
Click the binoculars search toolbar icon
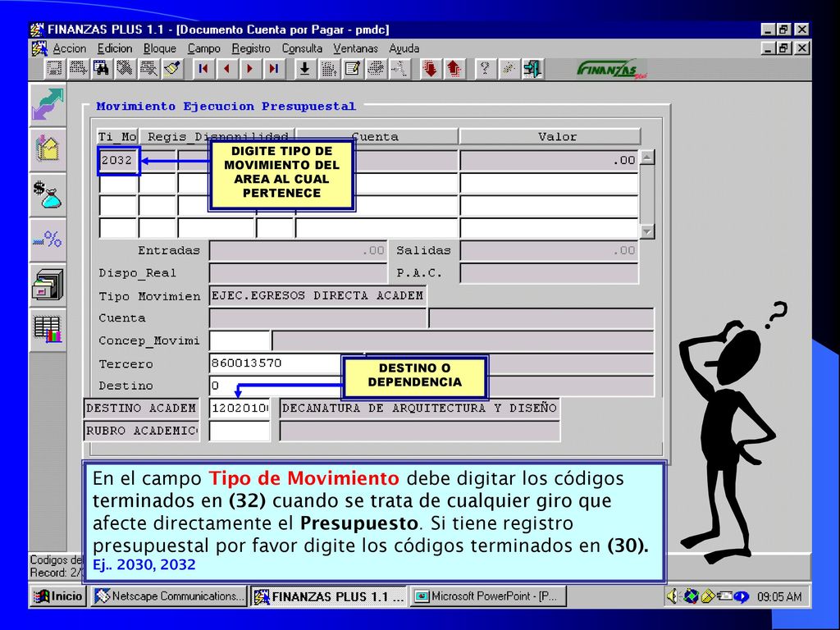coord(101,69)
